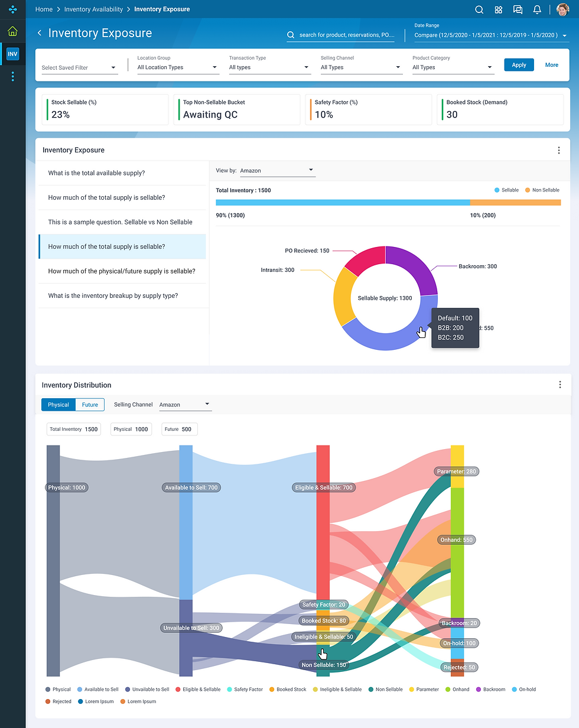The height and width of the screenshot is (728, 579).
Task: Toggle On-hold legend swatch
Action: click(514, 690)
